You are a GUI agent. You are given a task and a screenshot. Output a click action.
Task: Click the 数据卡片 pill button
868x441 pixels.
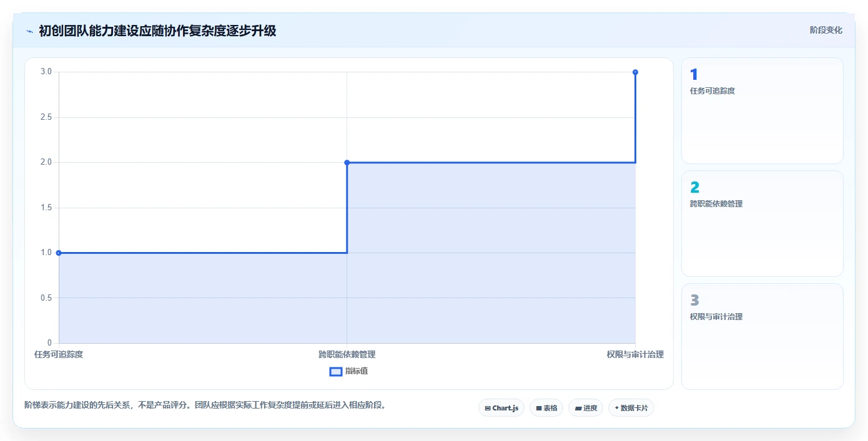click(x=631, y=408)
